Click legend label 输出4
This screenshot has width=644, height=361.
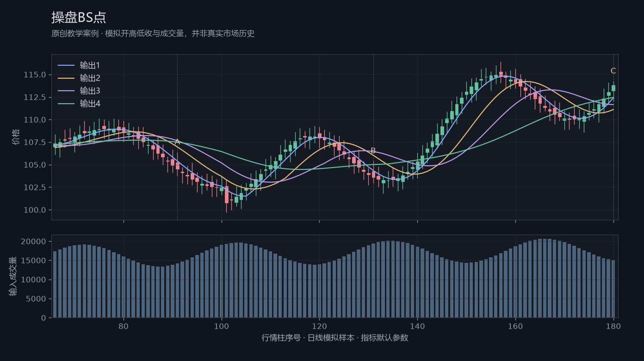point(90,104)
